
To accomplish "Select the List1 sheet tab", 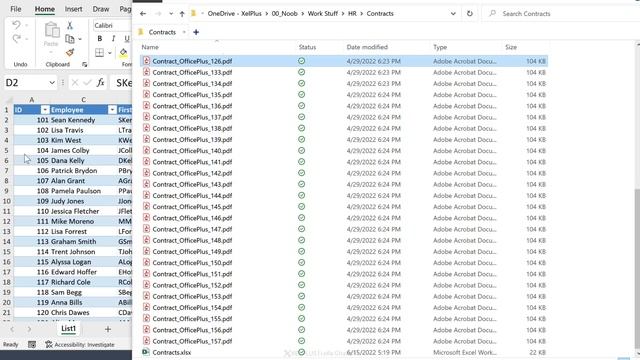I will (68, 329).
